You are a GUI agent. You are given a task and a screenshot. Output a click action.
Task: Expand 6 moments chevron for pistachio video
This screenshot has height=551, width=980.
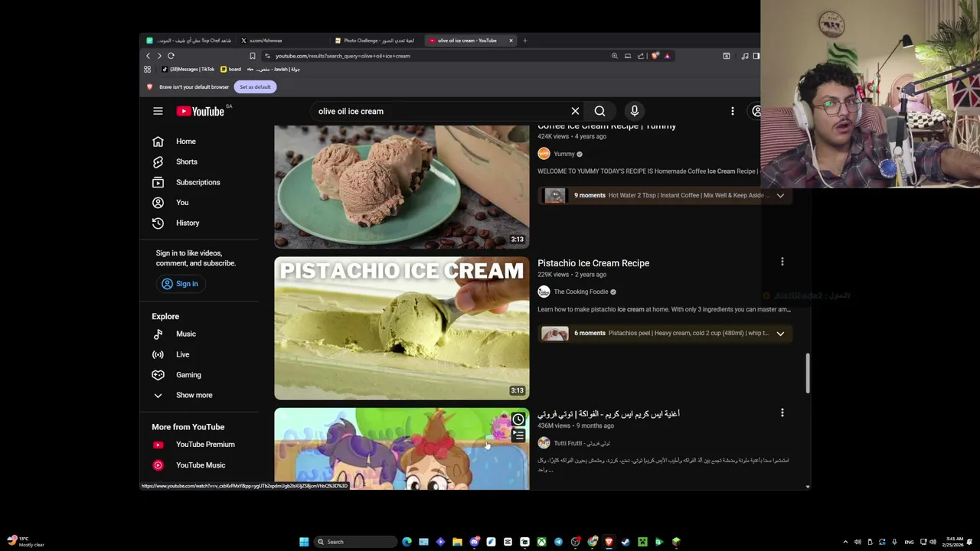780,333
